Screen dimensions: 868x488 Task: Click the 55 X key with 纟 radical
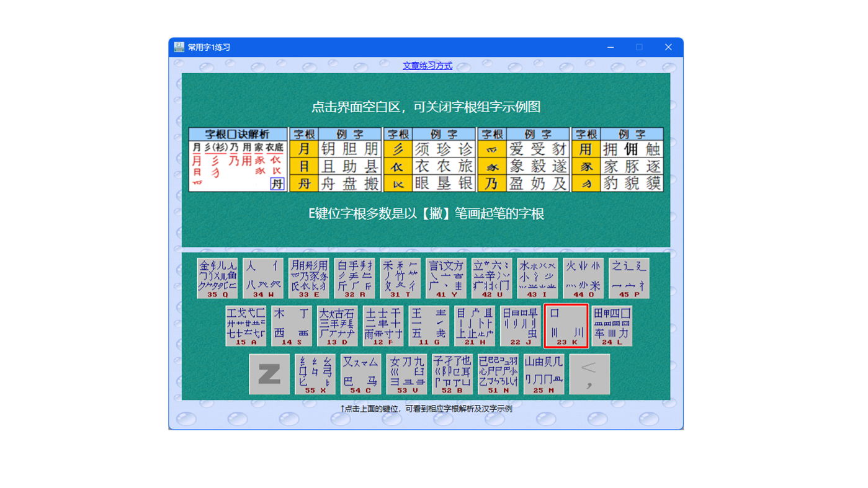315,374
